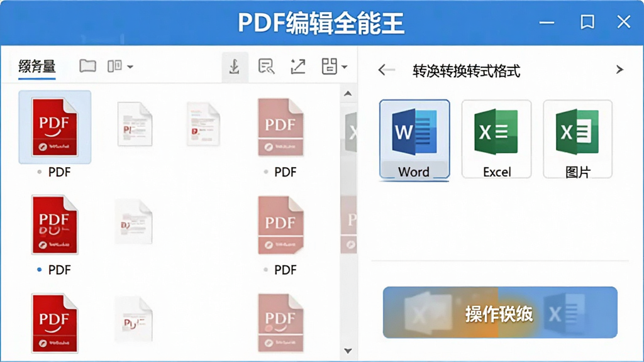Choose Excel as conversion format
The width and height of the screenshot is (644, 362).
(496, 139)
